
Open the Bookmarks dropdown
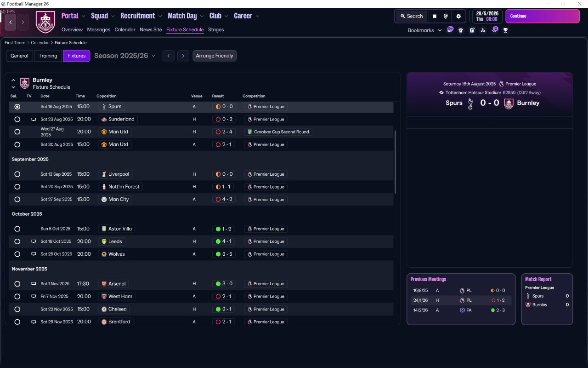coord(424,30)
